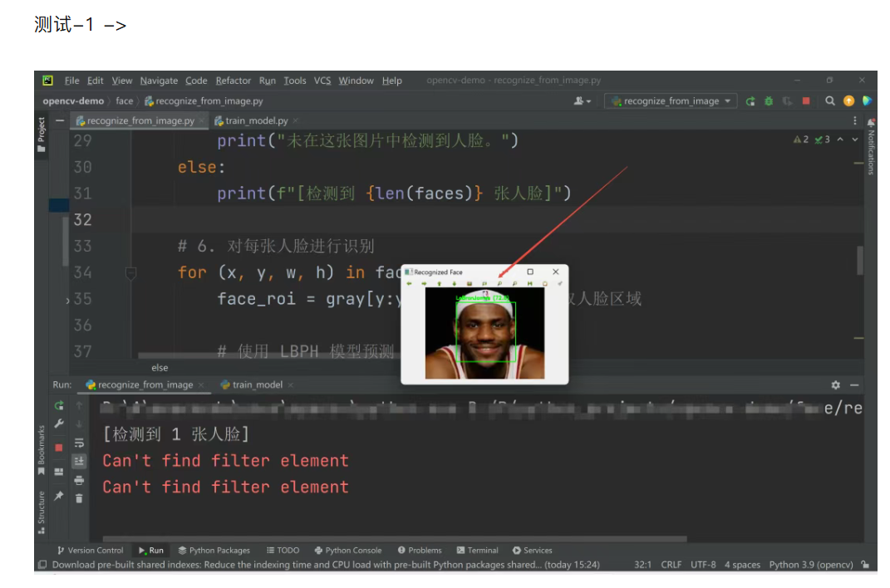Image resolution: width=890 pixels, height=588 pixels.
Task: Click the Run console horizontal scrollbar
Action: point(395,539)
